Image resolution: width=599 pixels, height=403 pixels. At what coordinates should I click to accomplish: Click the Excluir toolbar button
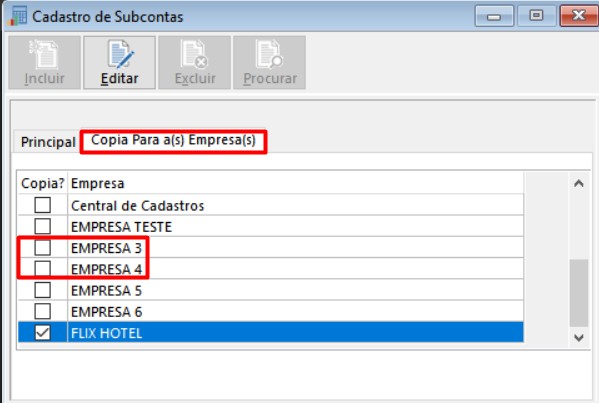click(194, 63)
